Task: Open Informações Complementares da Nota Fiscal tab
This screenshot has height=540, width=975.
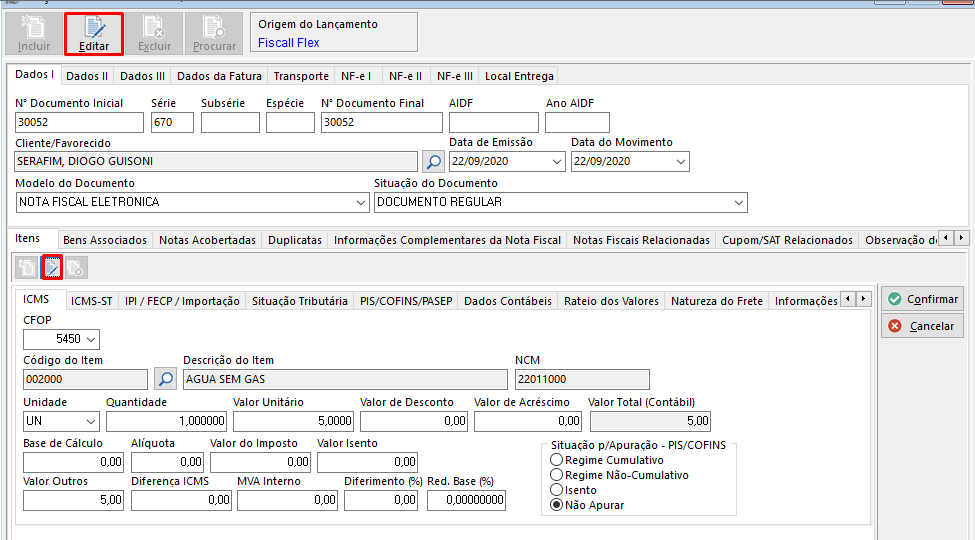Action: coord(448,240)
